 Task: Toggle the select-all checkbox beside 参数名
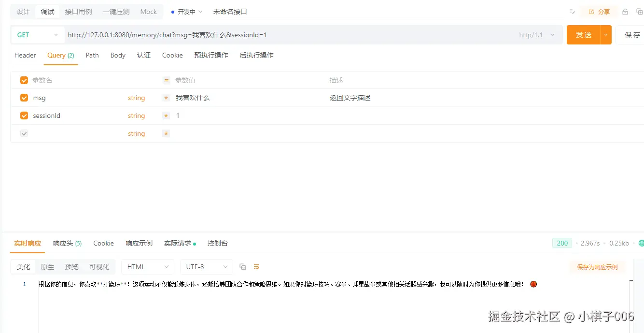pos(24,80)
